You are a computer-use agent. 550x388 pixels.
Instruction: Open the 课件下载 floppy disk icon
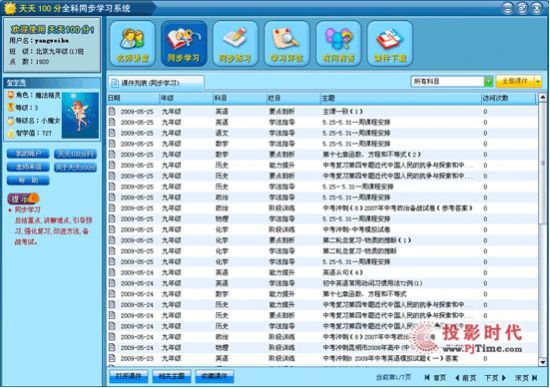tap(390, 44)
